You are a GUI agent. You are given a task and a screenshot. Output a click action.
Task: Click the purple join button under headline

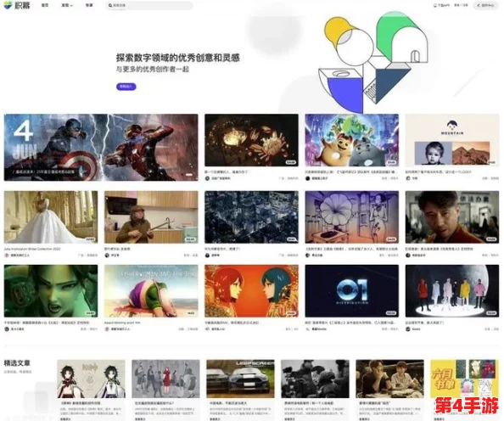(x=126, y=87)
